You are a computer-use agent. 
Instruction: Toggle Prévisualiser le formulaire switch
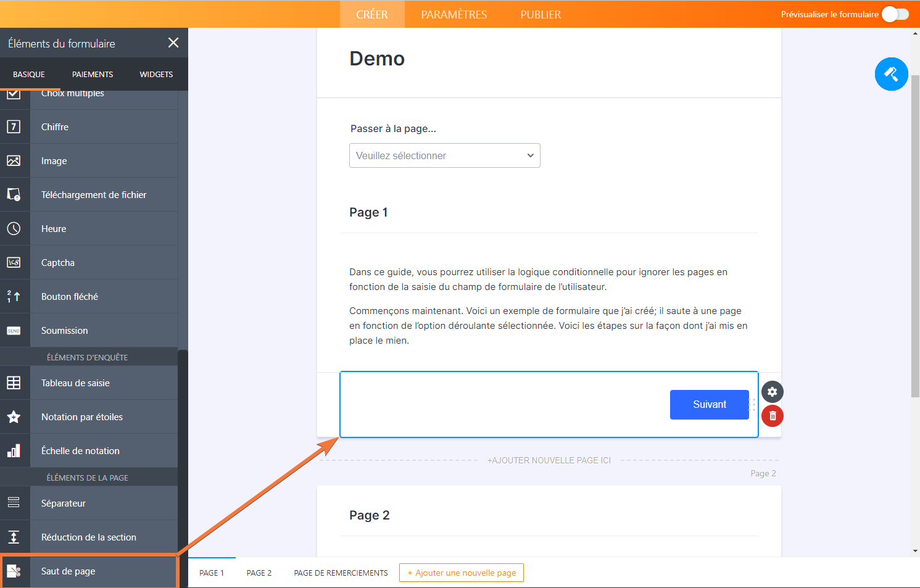click(x=895, y=14)
